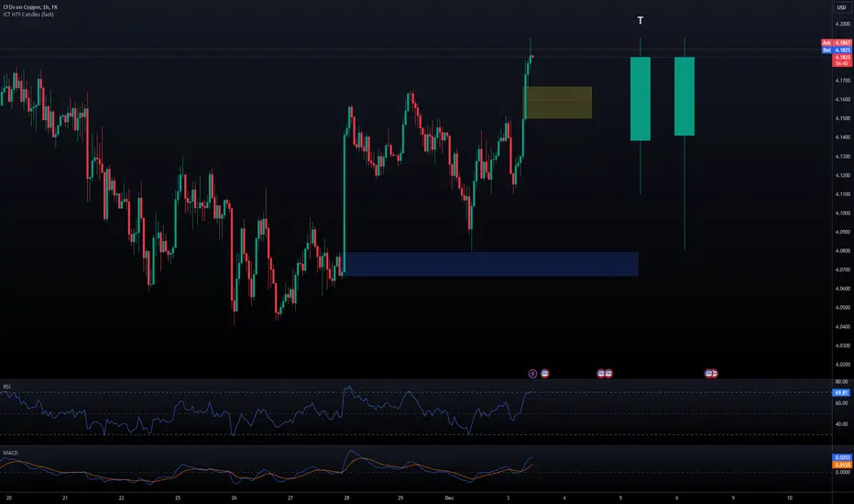Select the yellow shaded zone on the chart
The width and height of the screenshot is (854, 504).
(558, 103)
